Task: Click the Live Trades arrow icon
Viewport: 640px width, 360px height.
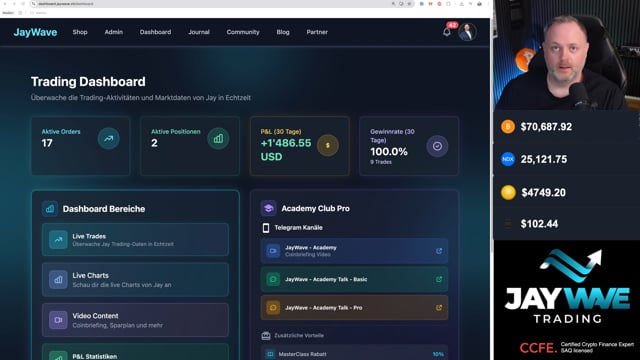Action: (58, 240)
